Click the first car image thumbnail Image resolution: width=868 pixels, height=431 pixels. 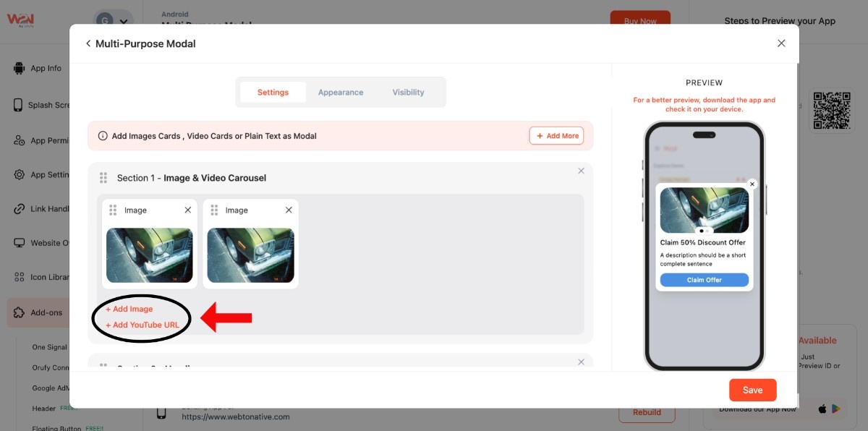coord(150,255)
